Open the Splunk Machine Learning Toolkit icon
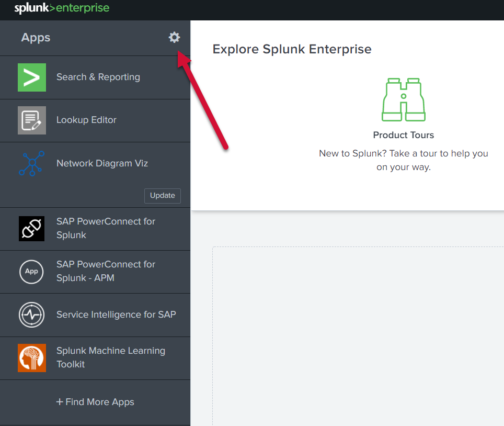The image size is (504, 426). 31,357
